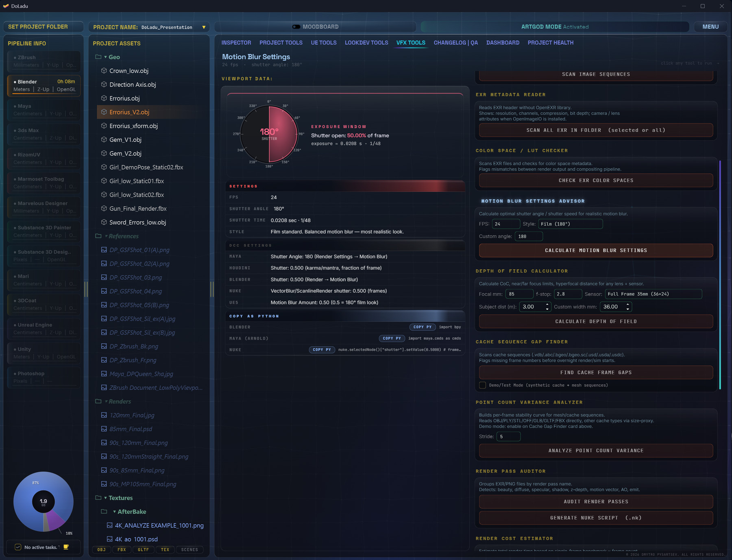
Task: Click the Custom angle input field
Action: pos(529,236)
